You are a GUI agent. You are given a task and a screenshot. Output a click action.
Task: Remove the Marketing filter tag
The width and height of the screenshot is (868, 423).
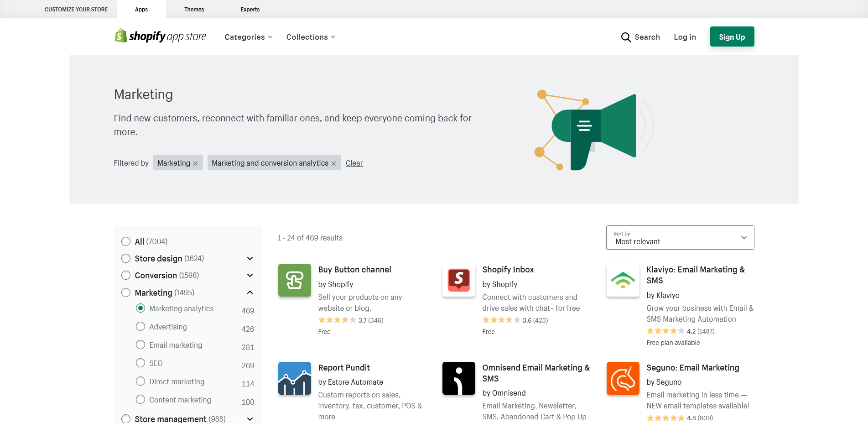click(196, 163)
